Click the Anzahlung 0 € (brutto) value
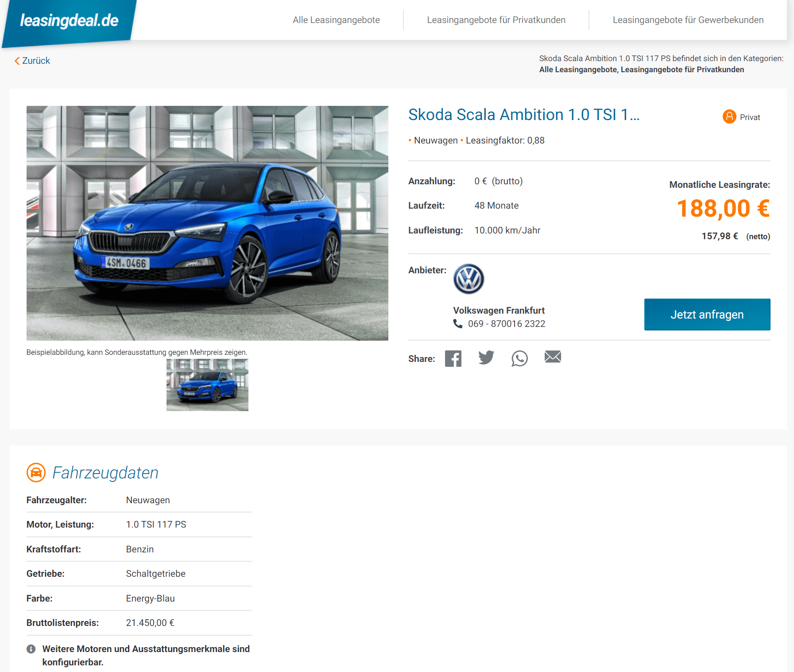Viewport: 794px width, 672px height. [x=499, y=181]
